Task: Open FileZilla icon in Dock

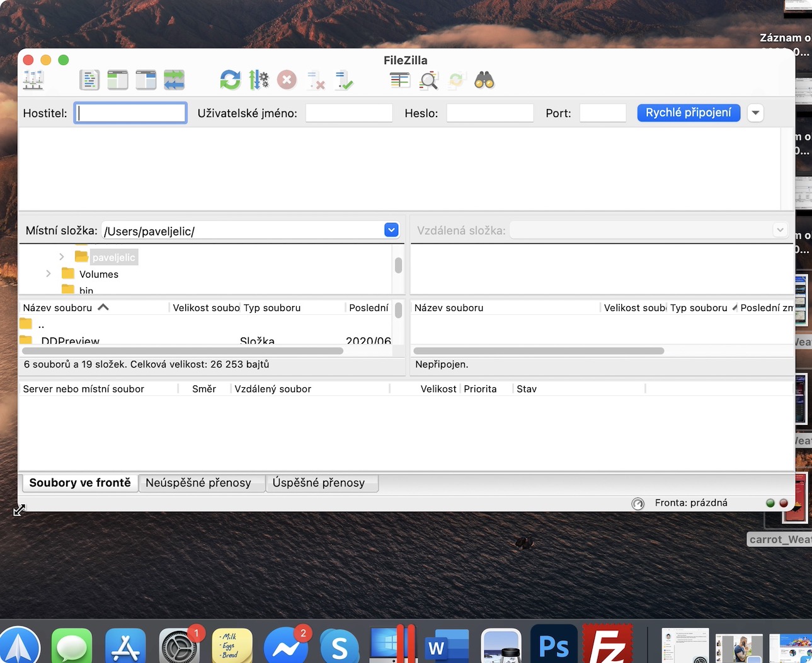Action: click(x=607, y=644)
